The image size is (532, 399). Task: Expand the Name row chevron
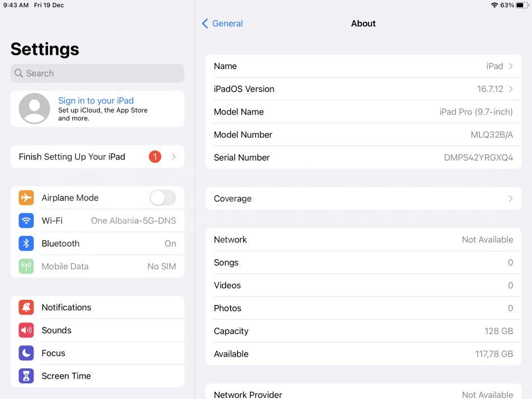click(510, 66)
